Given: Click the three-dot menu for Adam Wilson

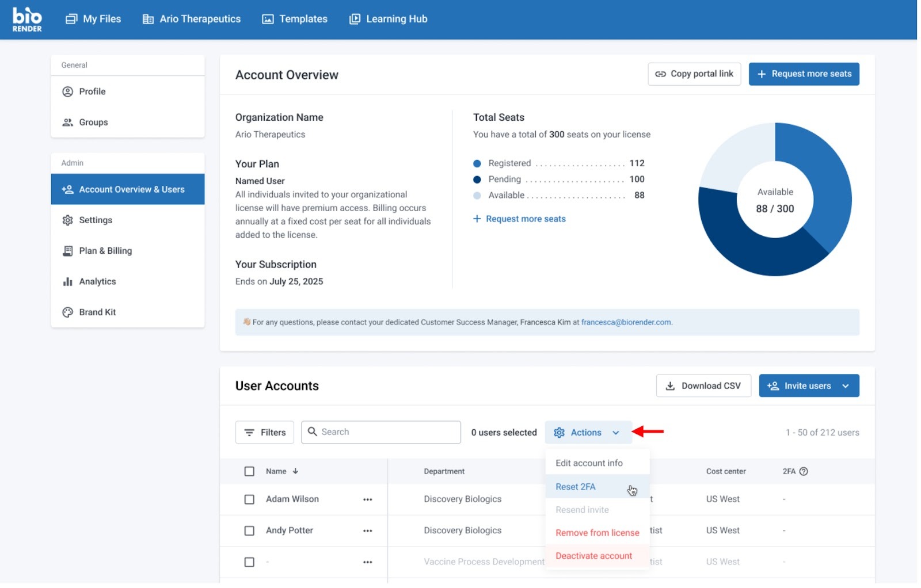Looking at the screenshot, I should (x=367, y=499).
